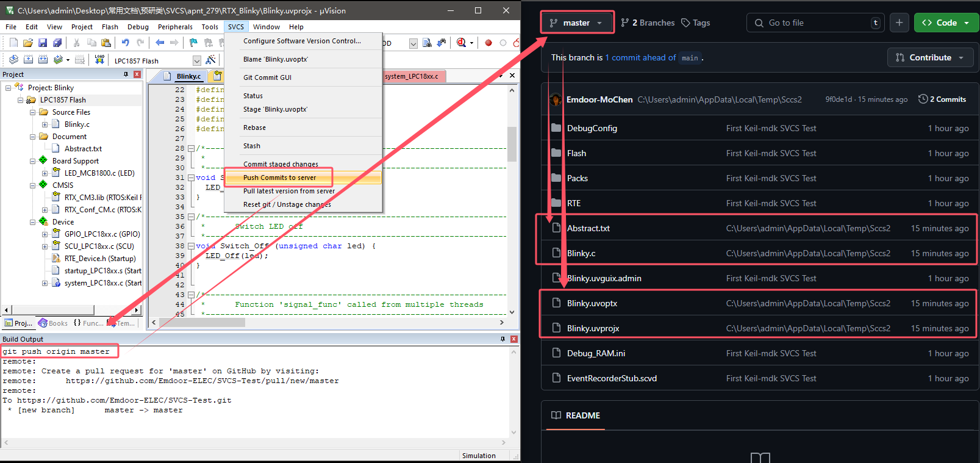Select Push Commits to server menu item
980x463 pixels.
[x=279, y=178]
